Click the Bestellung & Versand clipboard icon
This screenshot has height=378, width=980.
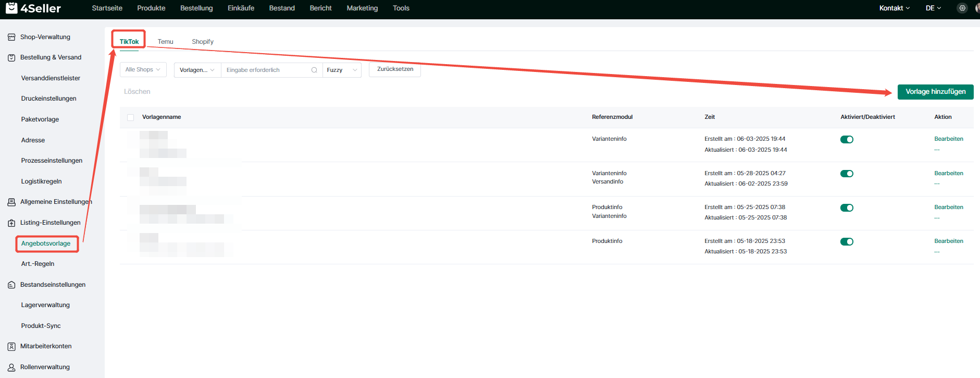11,57
